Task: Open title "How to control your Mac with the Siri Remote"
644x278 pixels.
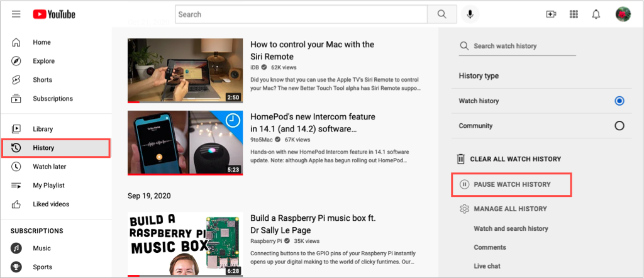Action: point(312,50)
